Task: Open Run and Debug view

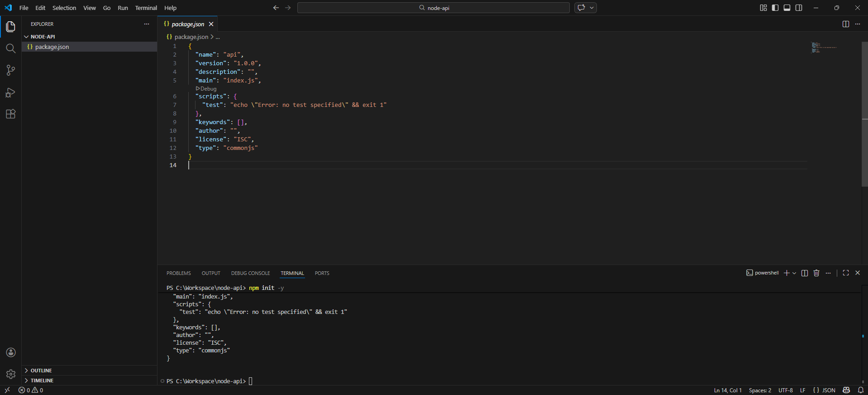Action: click(10, 92)
